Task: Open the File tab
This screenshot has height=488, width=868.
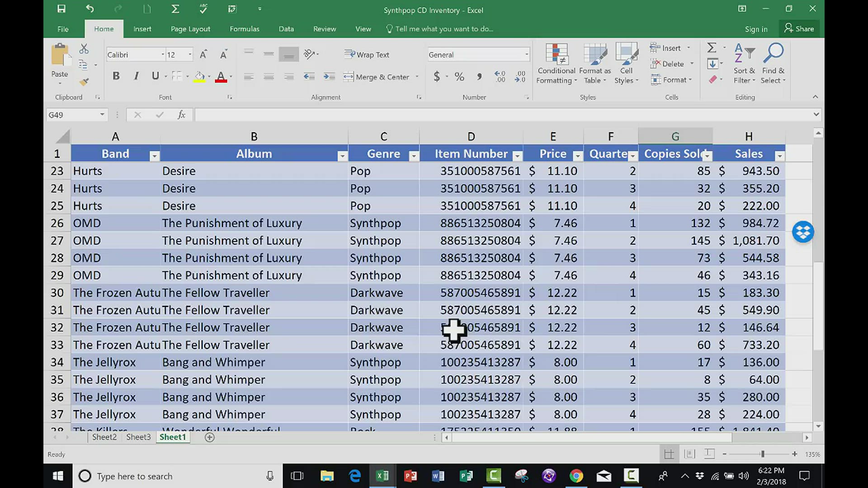Action: pyautogui.click(x=63, y=29)
